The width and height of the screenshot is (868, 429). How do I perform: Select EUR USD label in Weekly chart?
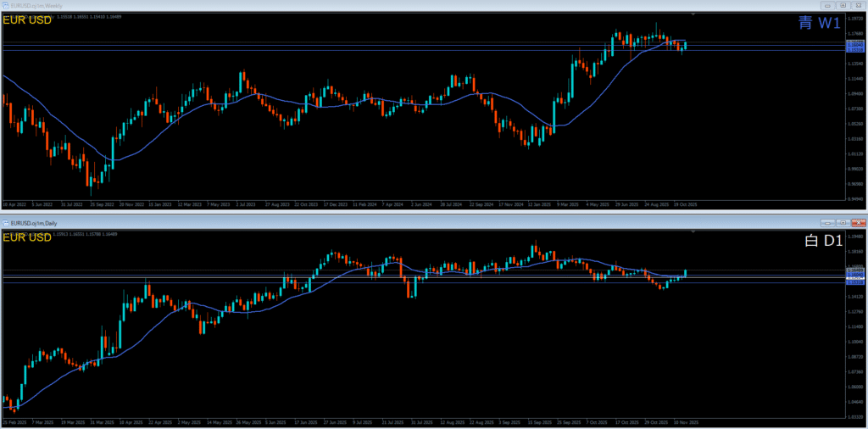point(27,20)
